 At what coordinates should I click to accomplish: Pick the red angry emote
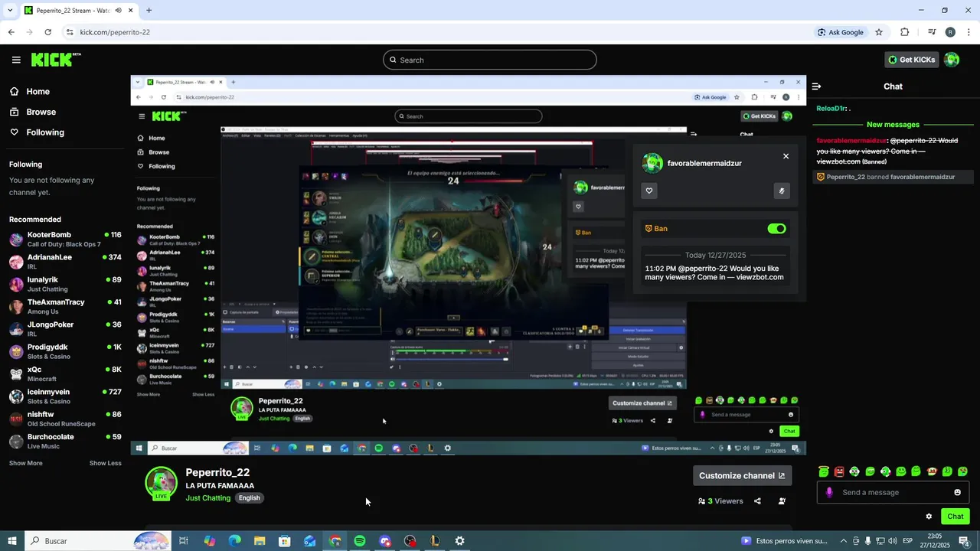point(839,471)
